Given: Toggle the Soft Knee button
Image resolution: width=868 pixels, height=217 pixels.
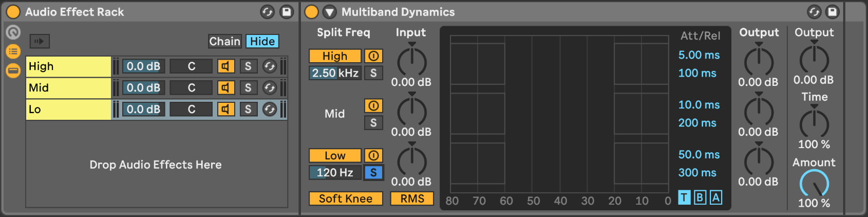Looking at the screenshot, I should (346, 198).
